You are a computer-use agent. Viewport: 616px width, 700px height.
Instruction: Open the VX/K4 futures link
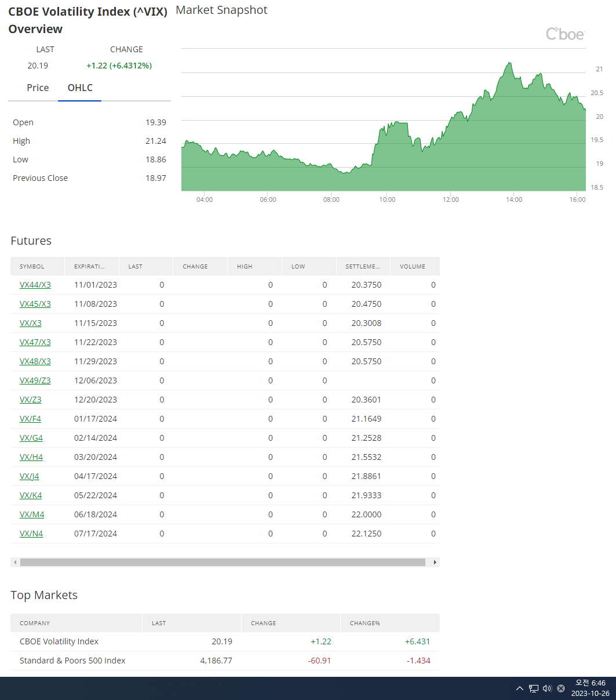(31, 495)
